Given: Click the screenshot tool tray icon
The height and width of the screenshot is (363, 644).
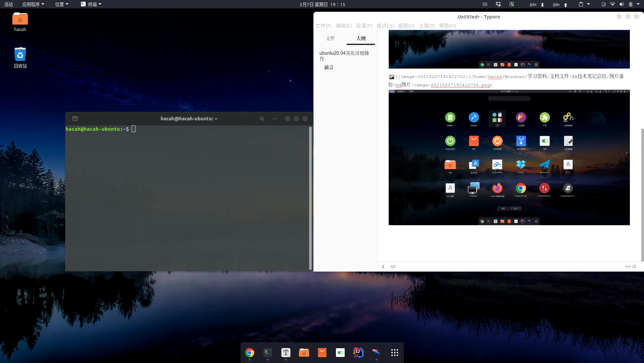Looking at the screenshot, I should pyautogui.click(x=512, y=4).
